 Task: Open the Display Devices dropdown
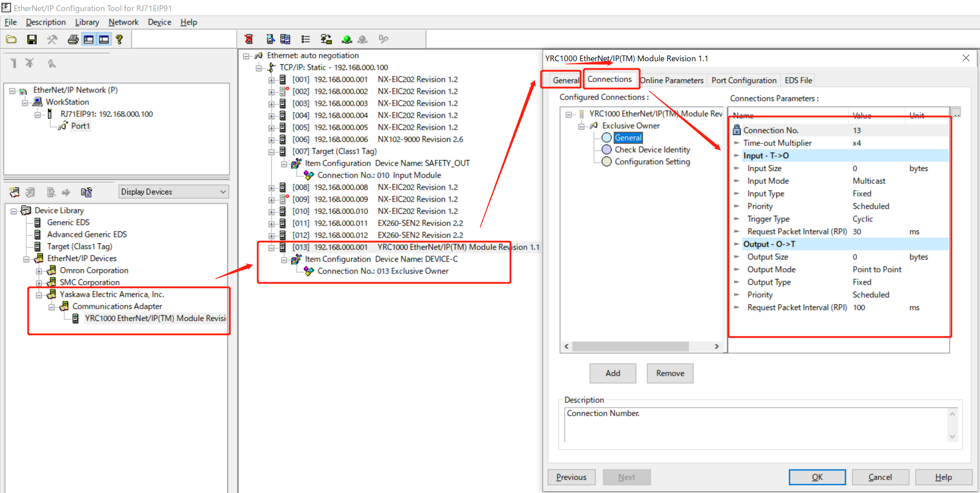[174, 192]
